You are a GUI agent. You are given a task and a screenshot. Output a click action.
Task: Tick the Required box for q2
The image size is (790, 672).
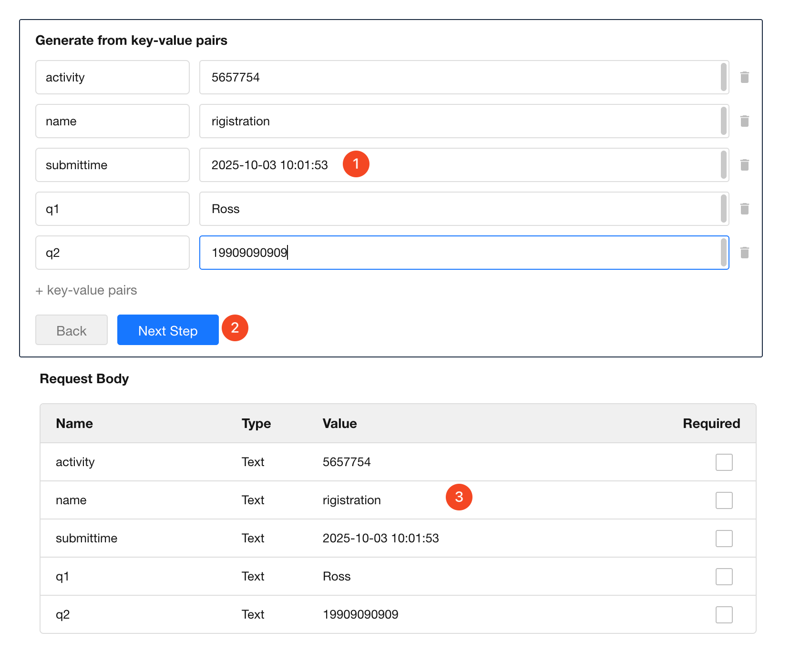(x=724, y=615)
